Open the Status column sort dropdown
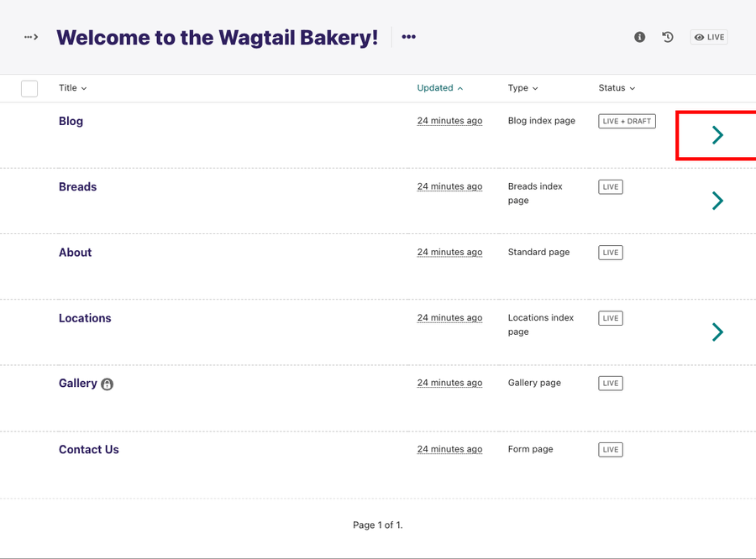This screenshot has height=559, width=756. pyautogui.click(x=617, y=88)
